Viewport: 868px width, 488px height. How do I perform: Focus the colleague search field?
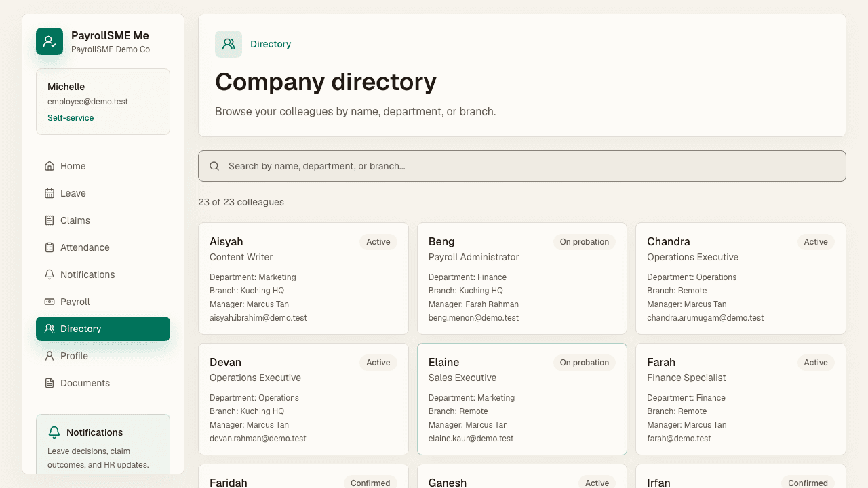point(522,166)
